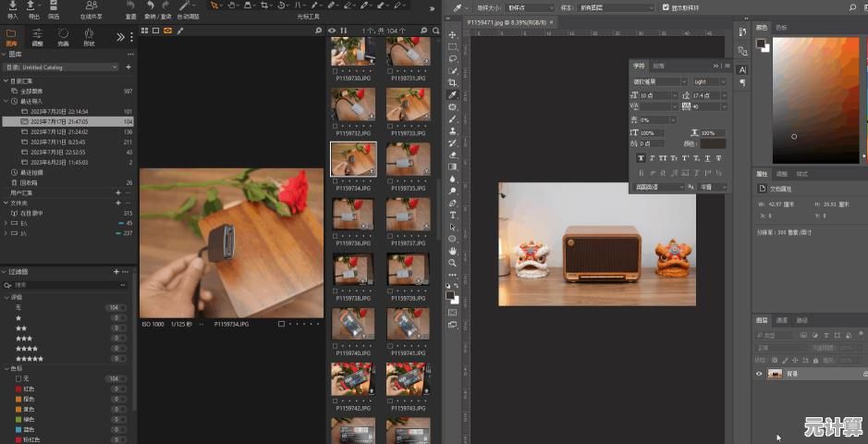Viewport: 868px width, 444px height.
Task: Open the Paragraph panel icon in Photoshop dock
Action: pos(742,83)
